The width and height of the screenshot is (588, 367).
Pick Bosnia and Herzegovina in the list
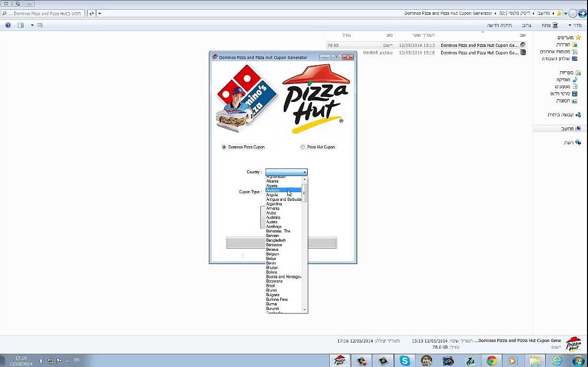(283, 277)
